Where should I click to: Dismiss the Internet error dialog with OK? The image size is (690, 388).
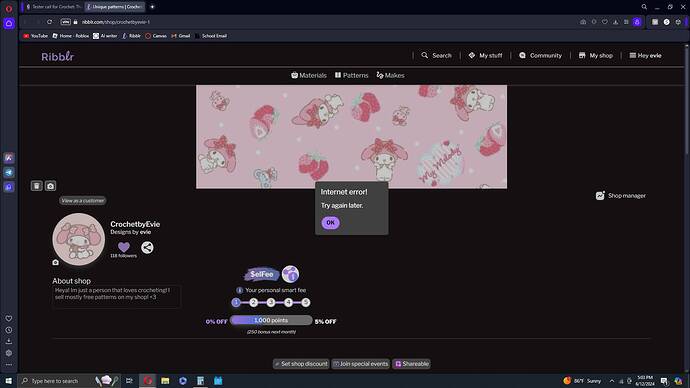point(330,223)
